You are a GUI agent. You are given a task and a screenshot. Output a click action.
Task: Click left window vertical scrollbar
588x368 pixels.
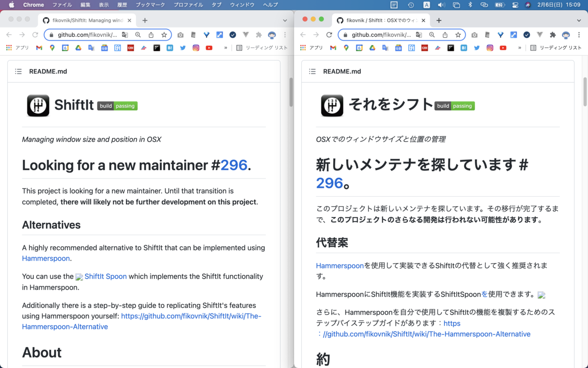[291, 92]
